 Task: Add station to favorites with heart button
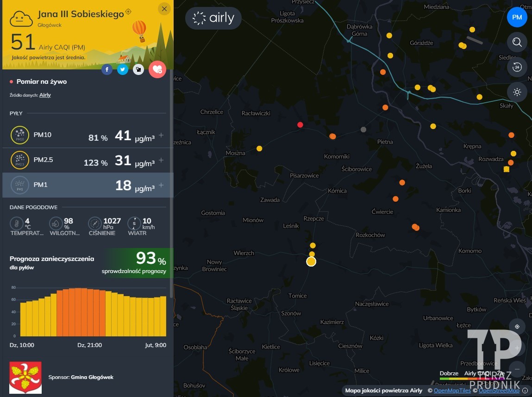[157, 69]
